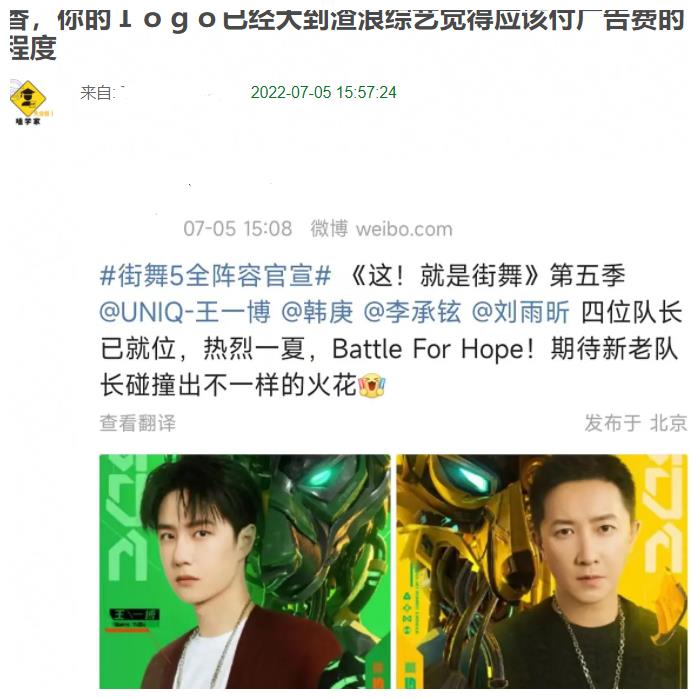Click the 《这！就是街舞》第五季 text
Screen dimensions: 700x699
[x=487, y=276]
